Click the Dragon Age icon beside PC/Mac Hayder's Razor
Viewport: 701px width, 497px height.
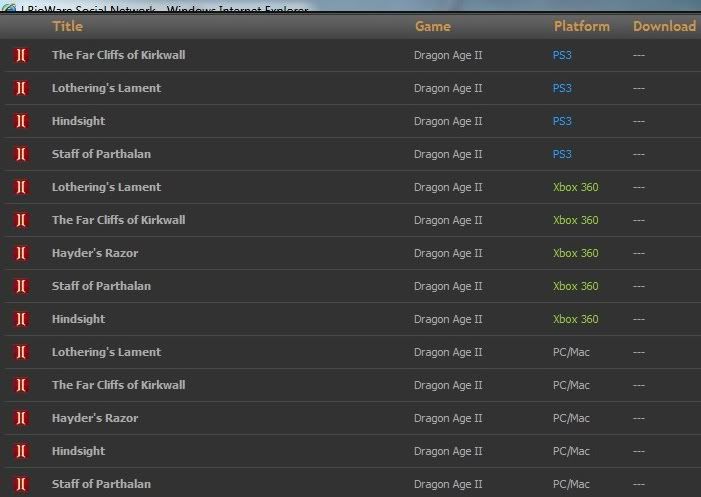coord(21,418)
